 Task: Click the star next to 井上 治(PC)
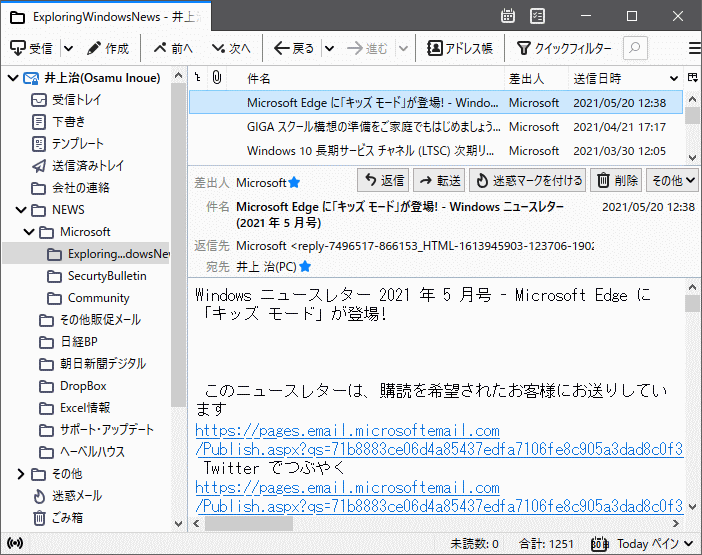tap(305, 266)
